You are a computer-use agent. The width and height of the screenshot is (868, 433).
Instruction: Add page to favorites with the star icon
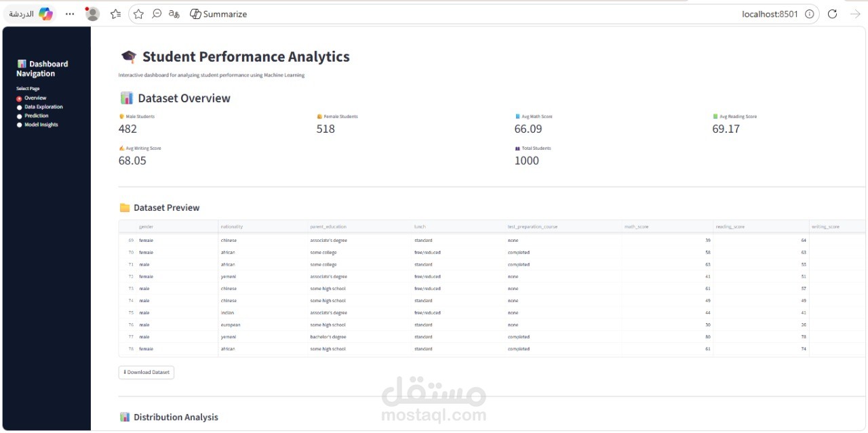click(x=138, y=14)
